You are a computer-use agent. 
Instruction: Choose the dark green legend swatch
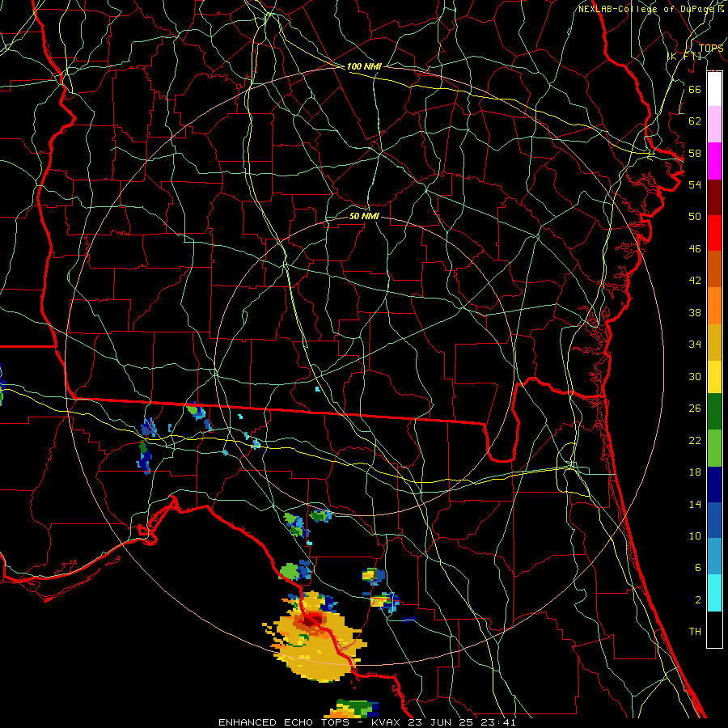point(714,412)
